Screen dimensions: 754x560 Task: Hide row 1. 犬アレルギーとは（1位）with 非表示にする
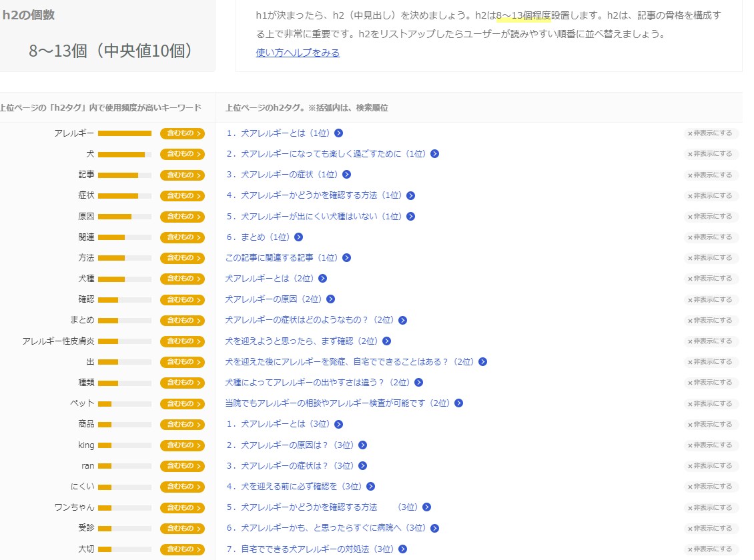(x=710, y=133)
